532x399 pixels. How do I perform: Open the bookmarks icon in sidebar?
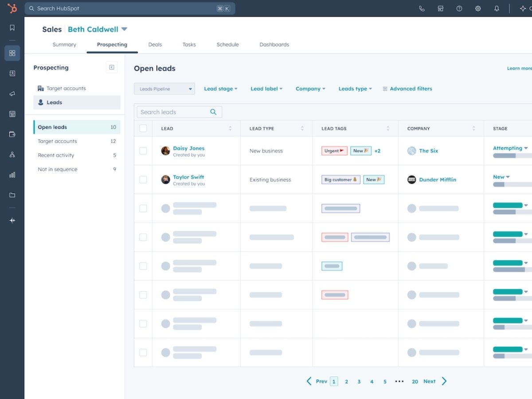click(x=12, y=28)
